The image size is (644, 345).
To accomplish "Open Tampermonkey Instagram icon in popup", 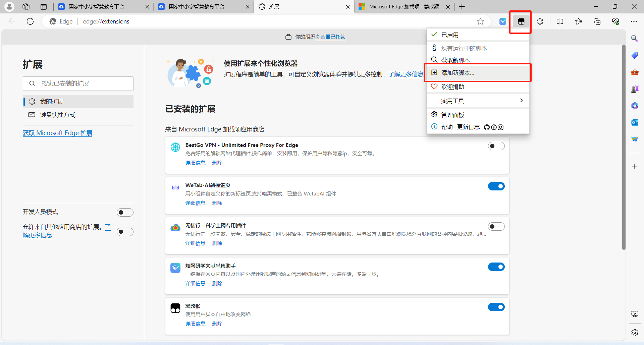I will tap(500, 127).
